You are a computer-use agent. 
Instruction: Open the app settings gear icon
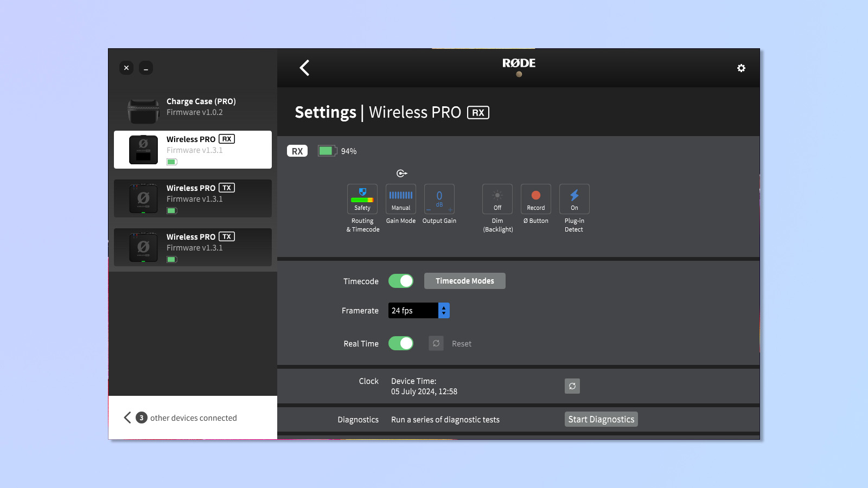click(x=741, y=68)
